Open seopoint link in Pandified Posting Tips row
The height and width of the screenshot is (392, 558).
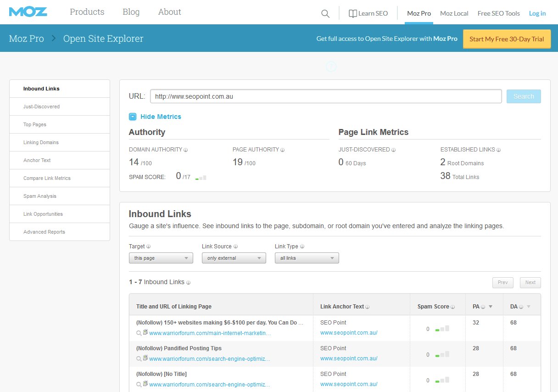point(349,358)
